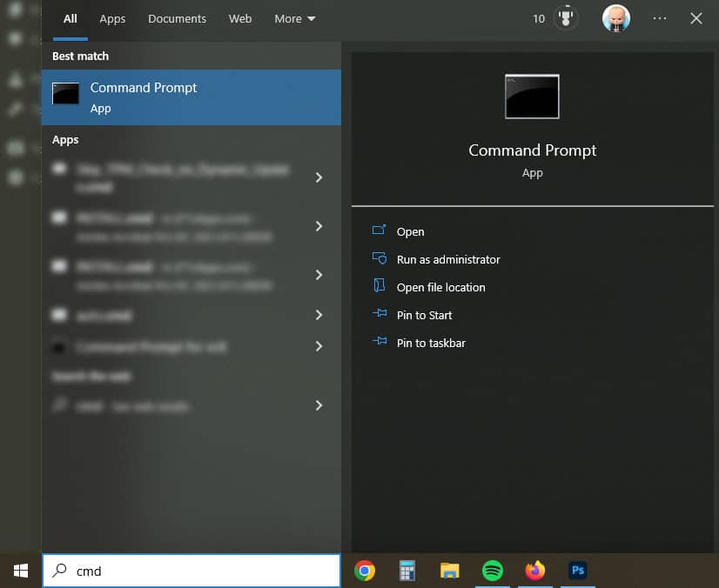Open Firefox from the taskbar
This screenshot has height=588, width=719.
[x=534, y=571]
